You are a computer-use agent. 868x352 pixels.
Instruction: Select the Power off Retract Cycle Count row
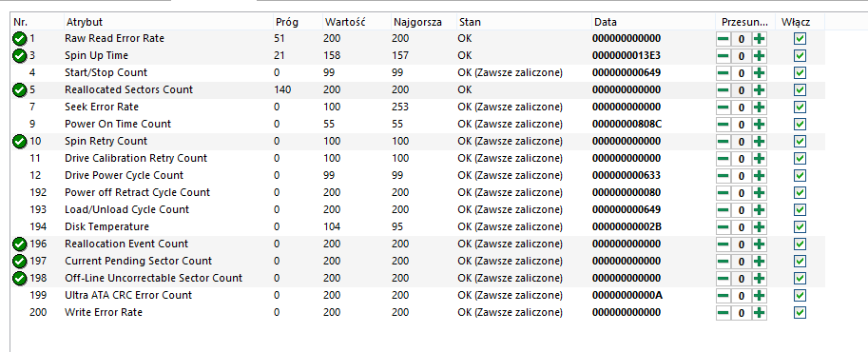click(x=418, y=192)
